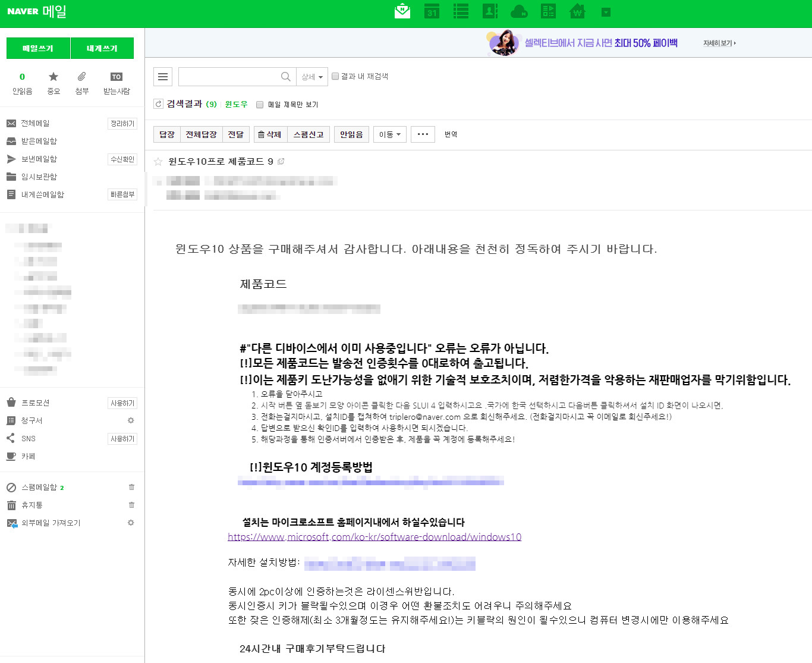Image resolution: width=812 pixels, height=663 pixels.
Task: Click the 수신확인 read-receipt button
Action: pyautogui.click(x=122, y=159)
